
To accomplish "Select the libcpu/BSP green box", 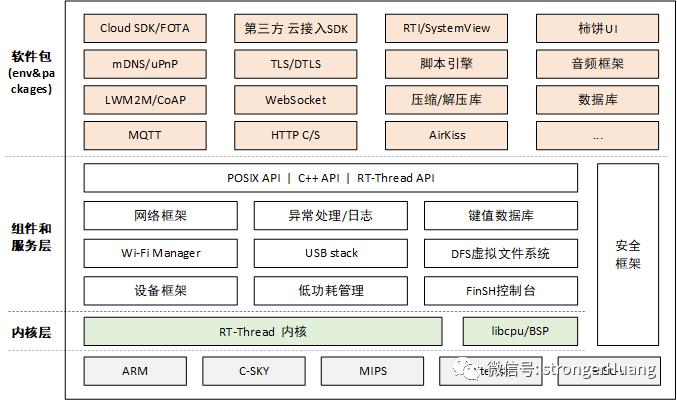I will 520,331.
